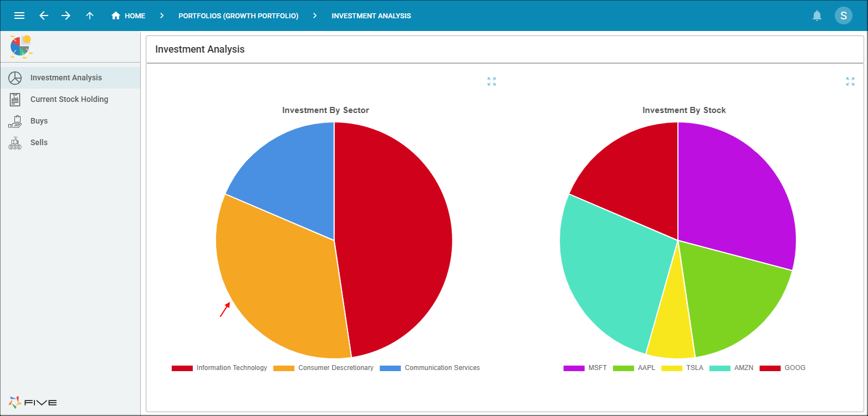Click the MSFT purple legend swatch
Screen dimensions: 868x416
click(574, 368)
